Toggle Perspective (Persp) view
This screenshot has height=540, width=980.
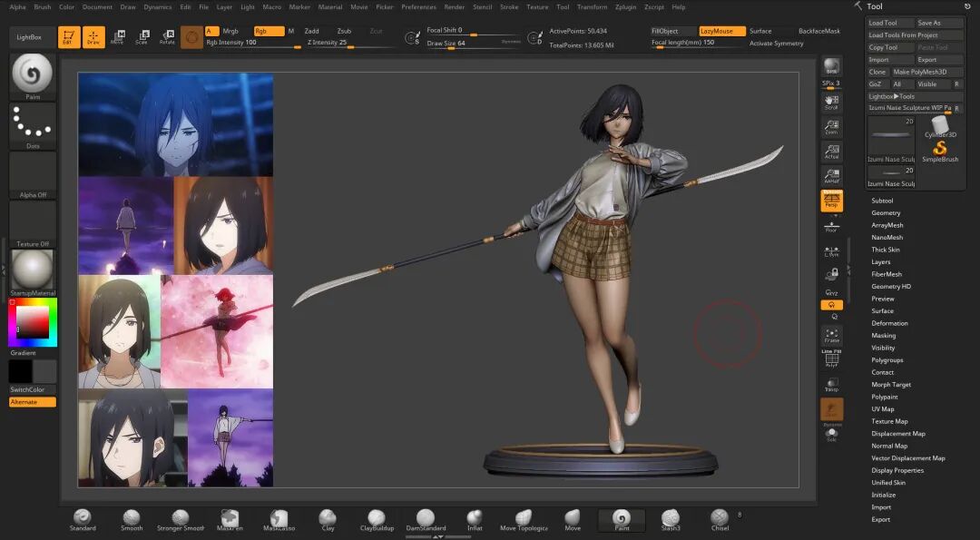831,201
